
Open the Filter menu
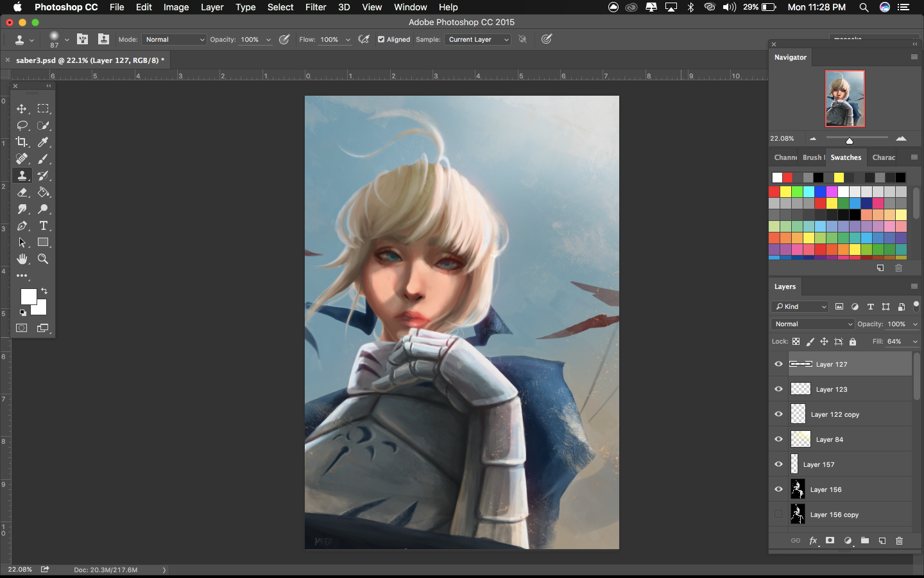[316, 7]
